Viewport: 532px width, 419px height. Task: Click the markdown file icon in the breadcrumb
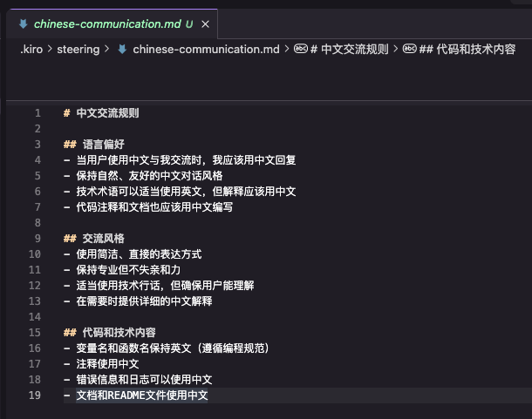(x=123, y=50)
